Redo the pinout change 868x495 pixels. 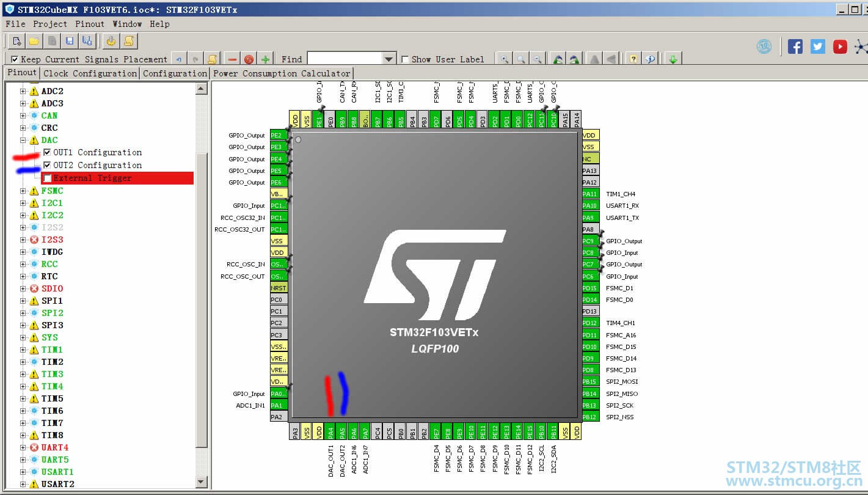195,59
